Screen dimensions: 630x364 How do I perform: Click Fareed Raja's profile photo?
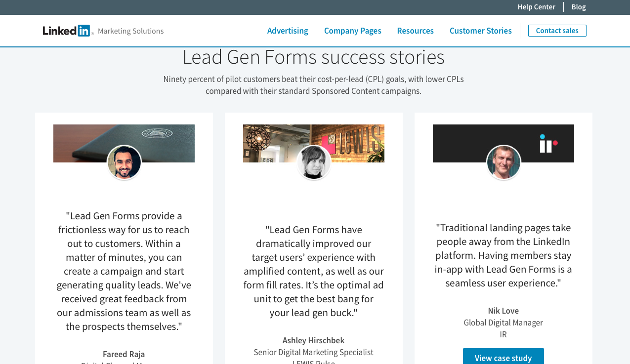pos(124,162)
